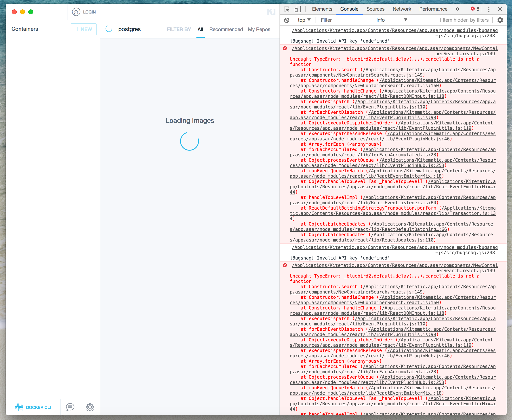This screenshot has height=420, width=512.
Task: Select the Recommended filter tab
Action: [x=226, y=29]
